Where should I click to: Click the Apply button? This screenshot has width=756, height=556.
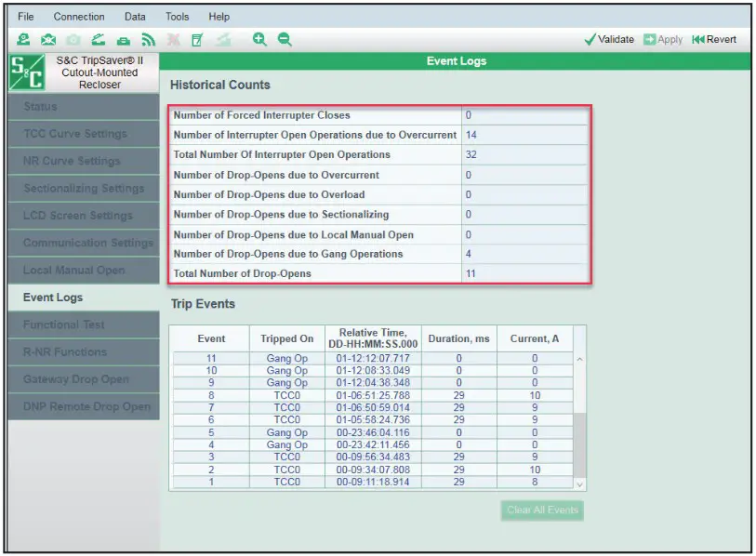click(663, 40)
